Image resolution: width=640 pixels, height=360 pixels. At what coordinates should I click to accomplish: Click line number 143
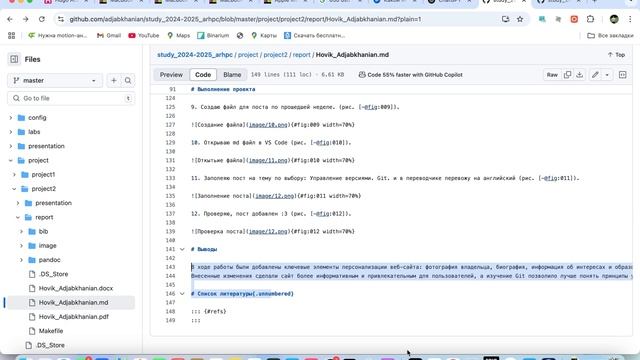pyautogui.click(x=170, y=267)
